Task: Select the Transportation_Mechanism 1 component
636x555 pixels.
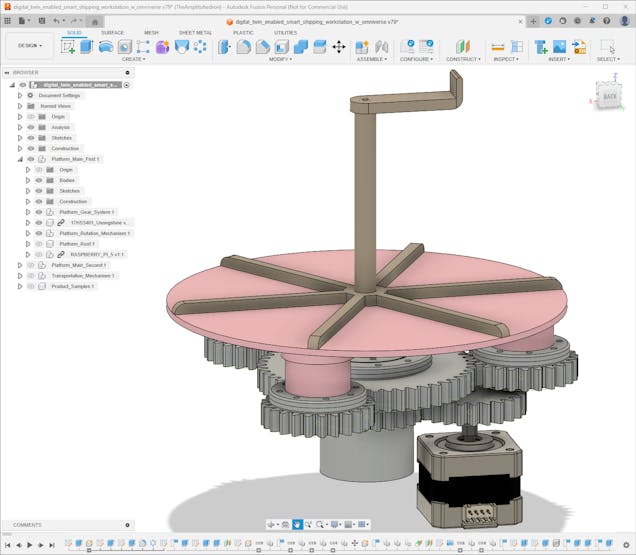Action: pos(83,275)
